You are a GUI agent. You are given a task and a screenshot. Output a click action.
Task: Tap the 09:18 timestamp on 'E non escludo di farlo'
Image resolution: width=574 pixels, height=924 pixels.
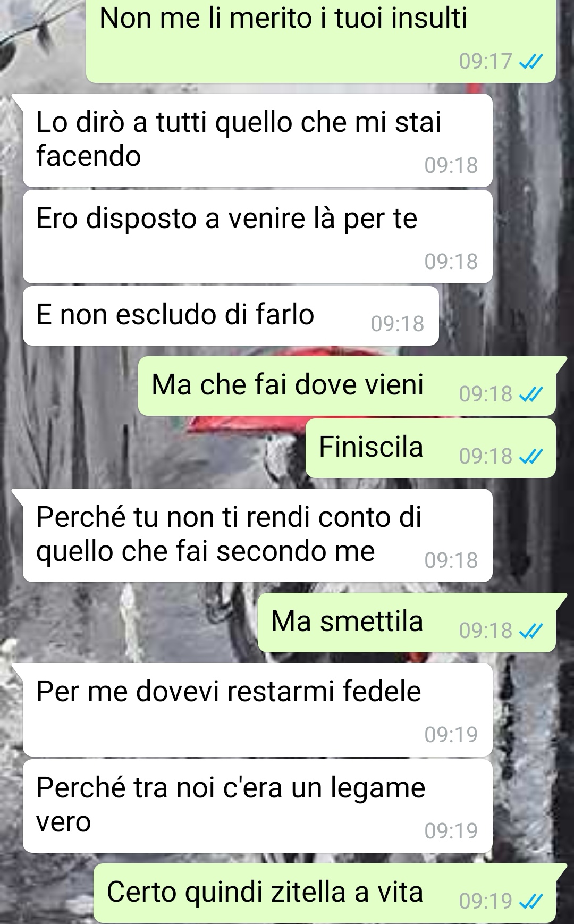(x=398, y=324)
